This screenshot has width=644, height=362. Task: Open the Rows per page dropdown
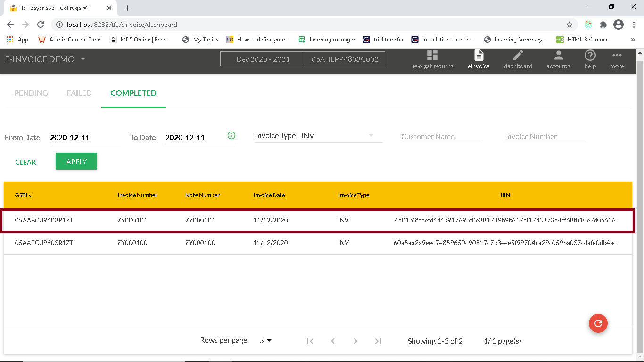pyautogui.click(x=266, y=341)
